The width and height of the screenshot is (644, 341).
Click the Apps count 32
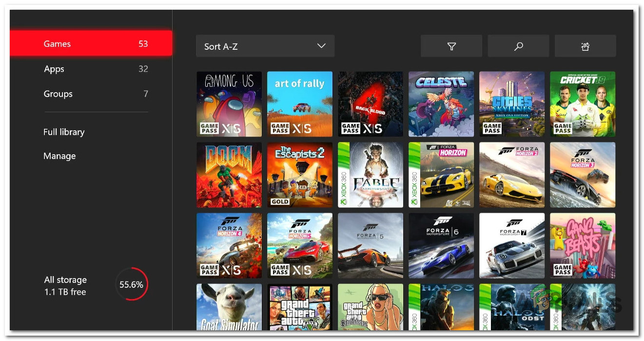click(143, 69)
